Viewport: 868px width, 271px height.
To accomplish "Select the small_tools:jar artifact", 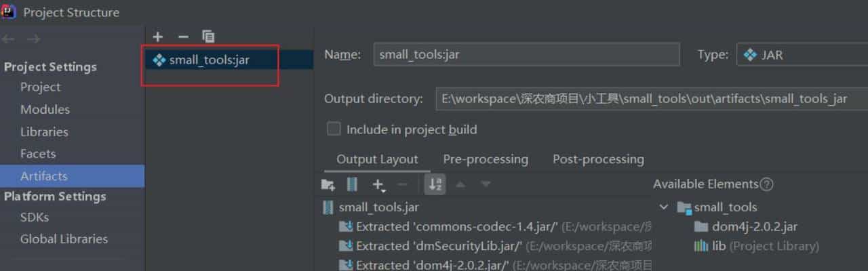I will (x=229, y=60).
